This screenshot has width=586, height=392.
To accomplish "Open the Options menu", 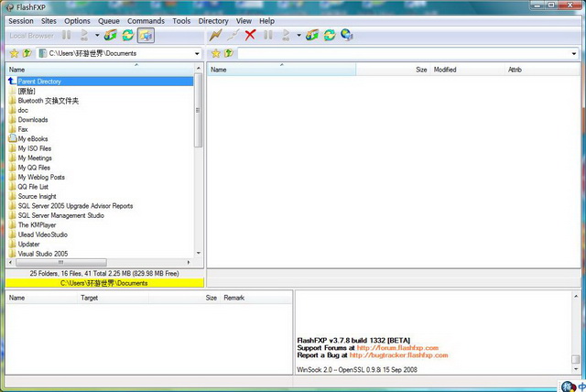I will 77,21.
